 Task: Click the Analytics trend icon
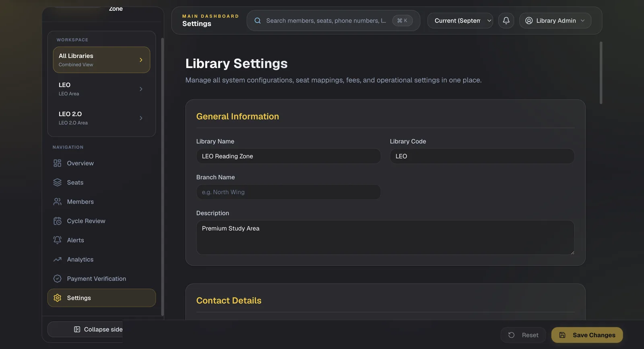point(58,259)
